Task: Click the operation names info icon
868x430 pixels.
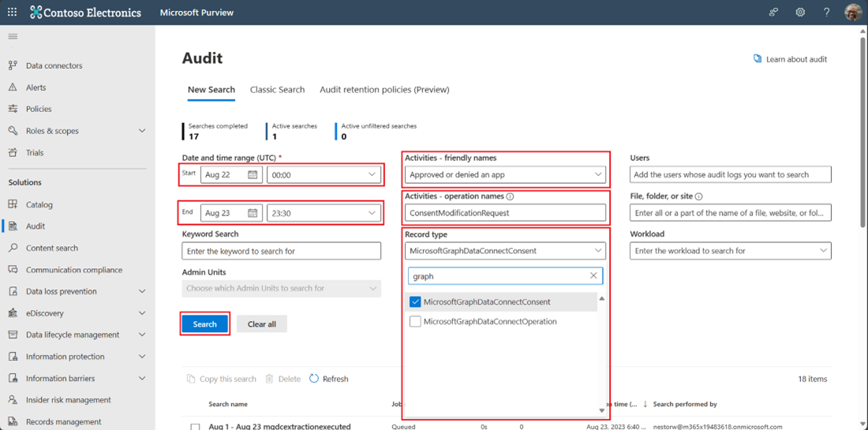Action: coord(511,196)
